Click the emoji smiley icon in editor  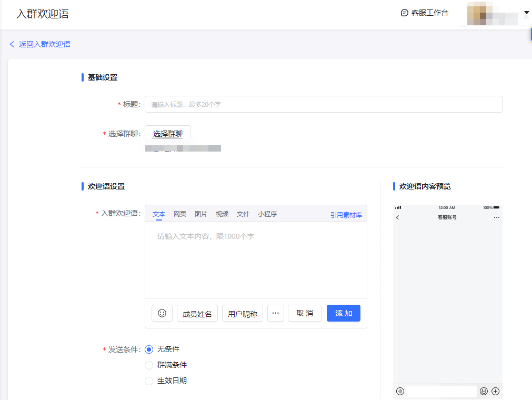(162, 313)
